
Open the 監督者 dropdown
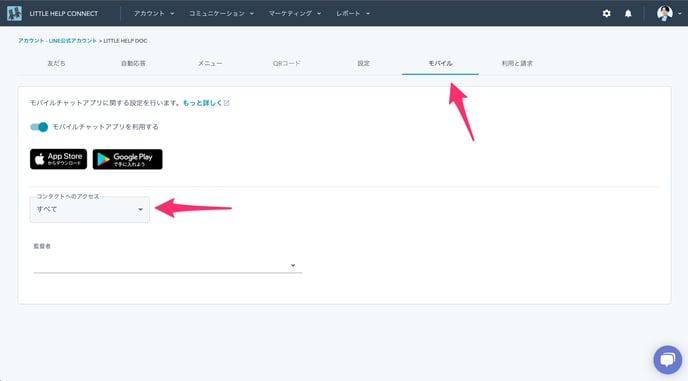coord(168,265)
